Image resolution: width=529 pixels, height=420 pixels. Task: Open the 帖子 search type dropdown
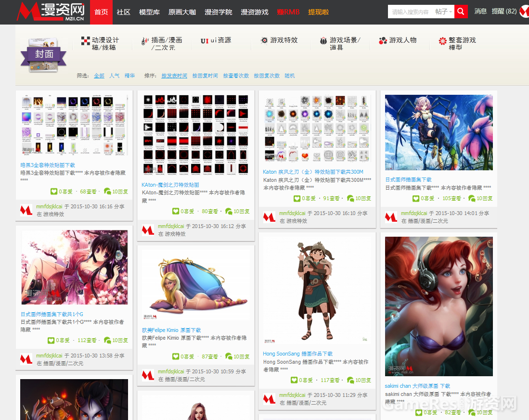point(443,12)
